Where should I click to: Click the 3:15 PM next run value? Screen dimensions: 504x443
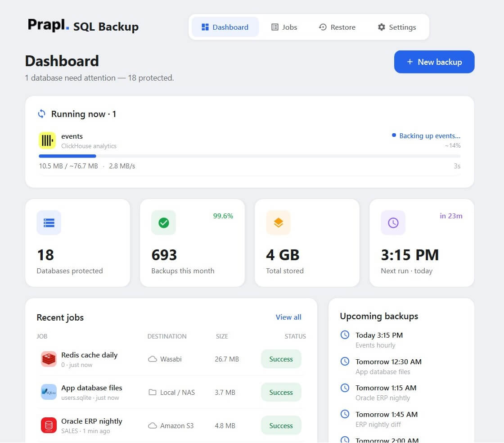coord(410,255)
